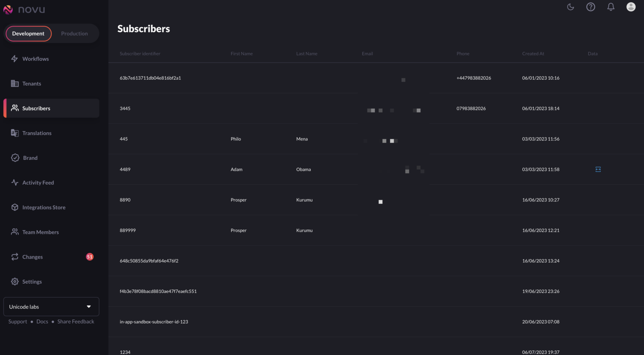Click the Docs link
The image size is (644, 355).
(x=42, y=321)
